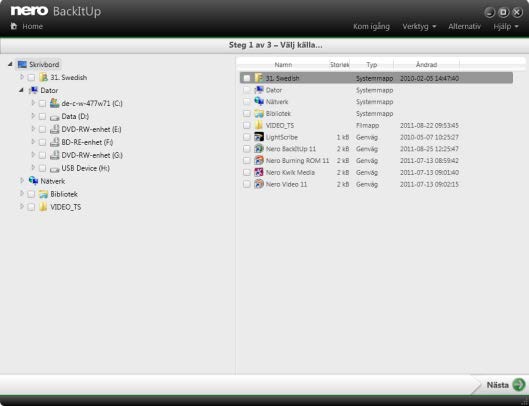
Task: Open the Verktyg dropdown menu
Action: click(419, 26)
